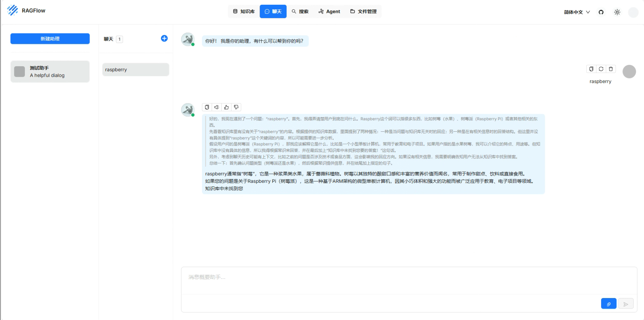Open the GitHub repository icon
The image size is (644, 320).
point(601,12)
